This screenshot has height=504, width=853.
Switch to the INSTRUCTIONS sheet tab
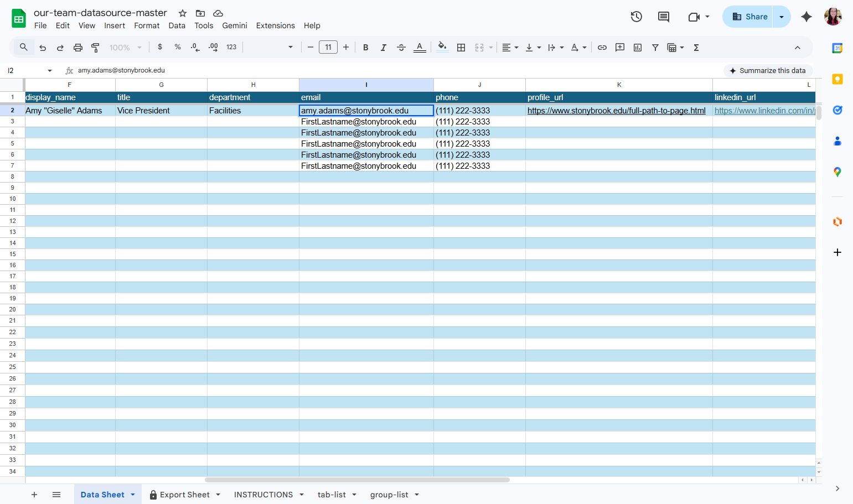click(263, 495)
